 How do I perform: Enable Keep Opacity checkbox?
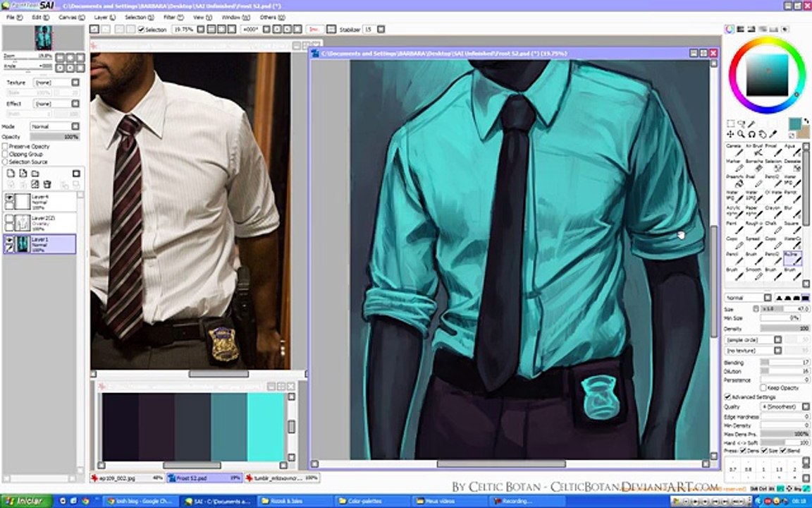(x=763, y=388)
